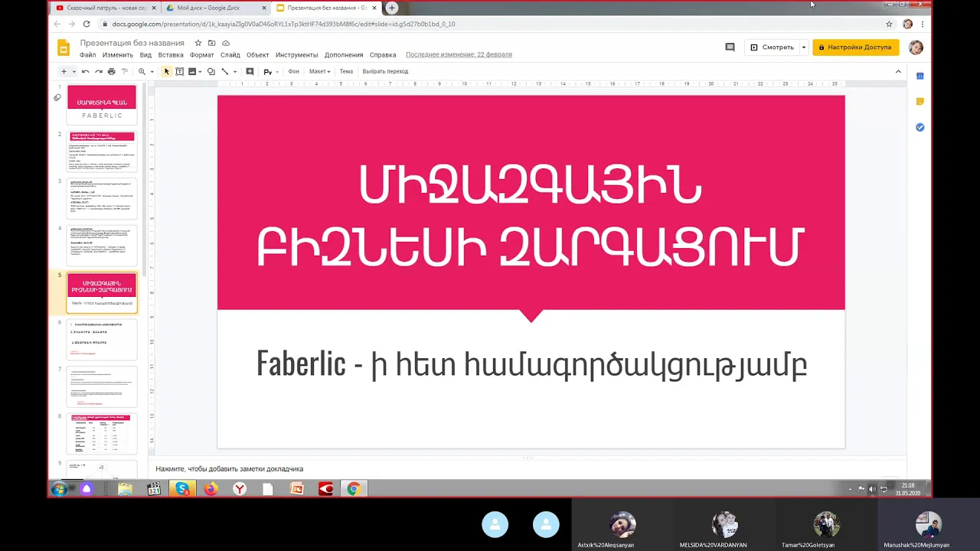This screenshot has height=551, width=980.
Task: Switch to the Мой диск Google Диск tab
Action: point(216,8)
